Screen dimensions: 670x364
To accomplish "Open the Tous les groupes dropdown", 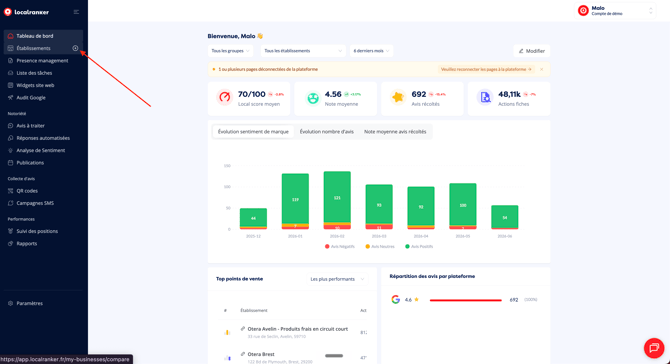I will click(230, 51).
